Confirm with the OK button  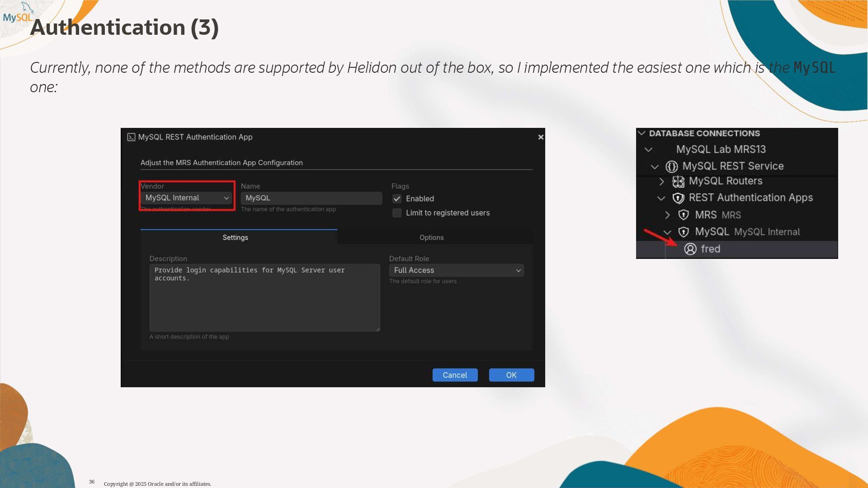pyautogui.click(x=511, y=375)
